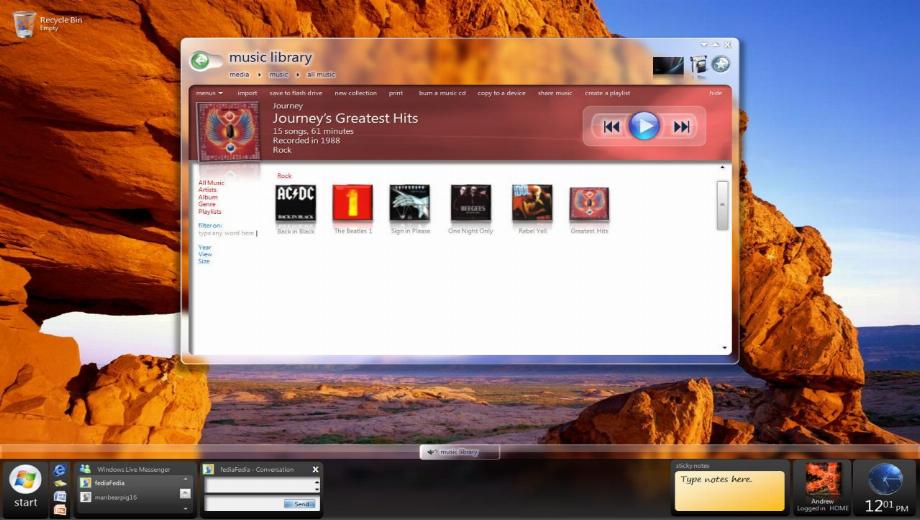Click the dark preview thumbnail in the window header
Viewport: 920px width, 520px height.
click(668, 66)
